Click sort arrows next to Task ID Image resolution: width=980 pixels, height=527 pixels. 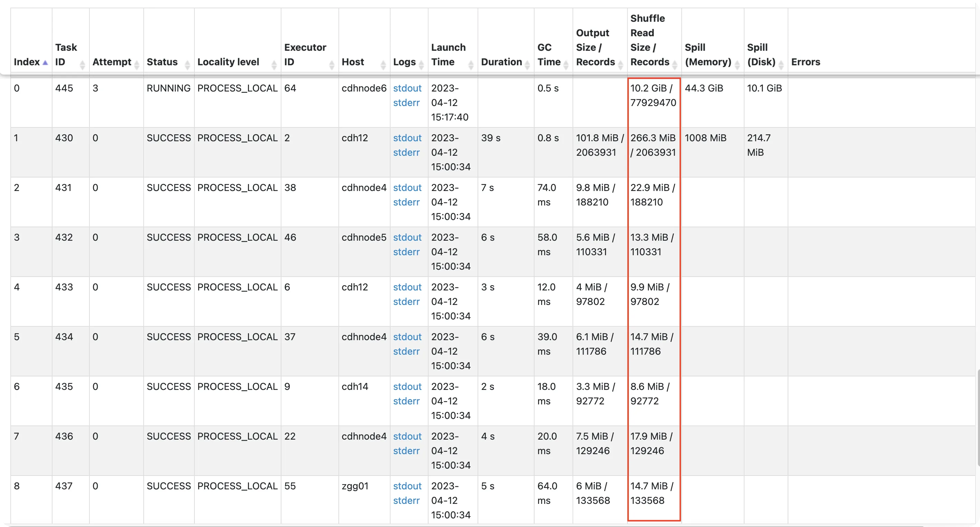click(x=82, y=65)
